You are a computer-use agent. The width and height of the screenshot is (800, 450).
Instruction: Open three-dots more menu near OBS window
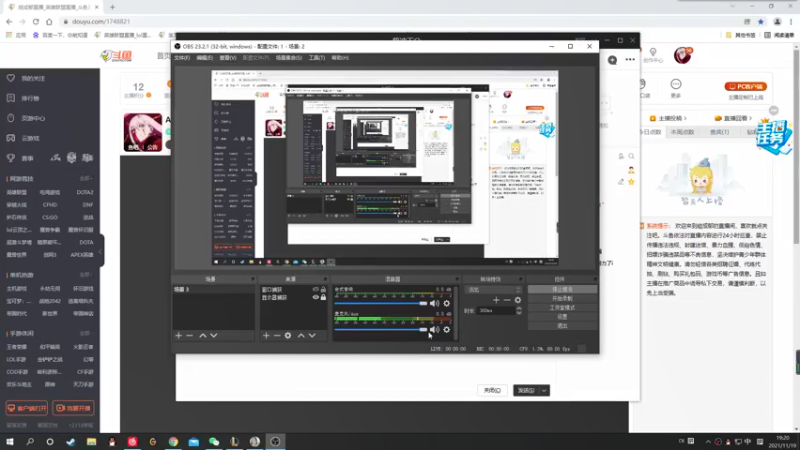630,59
